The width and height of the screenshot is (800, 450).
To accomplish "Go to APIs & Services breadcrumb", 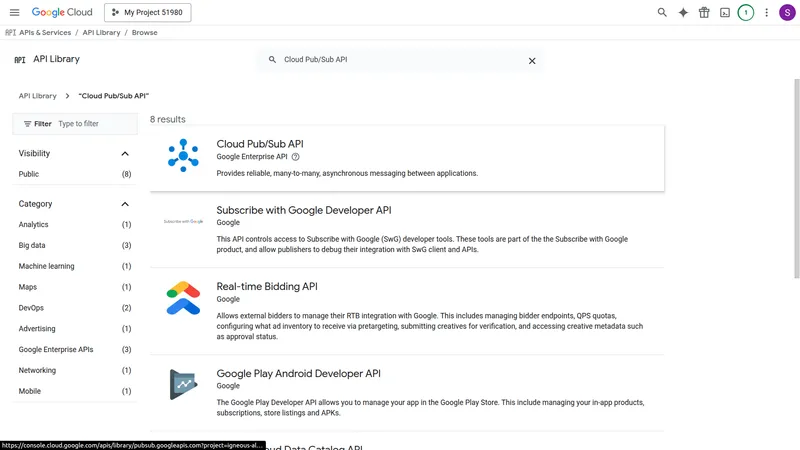I will [x=45, y=32].
